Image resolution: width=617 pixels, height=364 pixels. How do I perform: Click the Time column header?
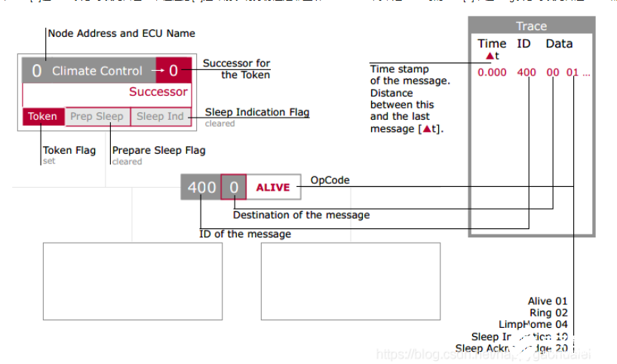[492, 44]
